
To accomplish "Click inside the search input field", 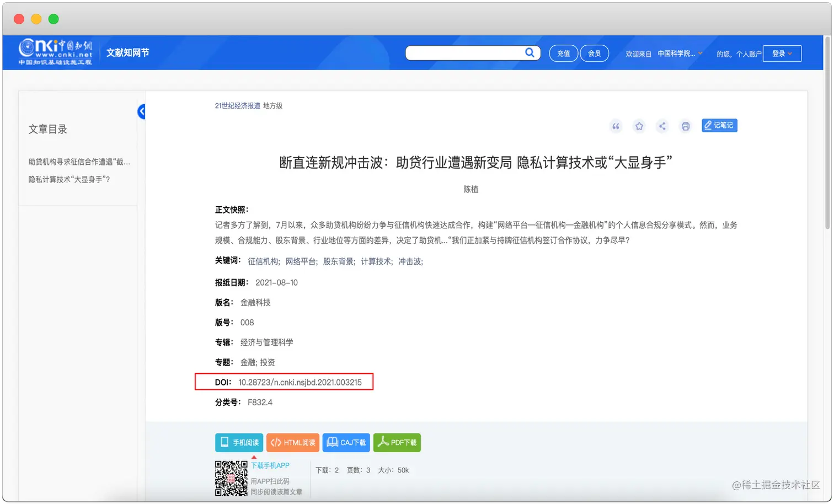I will (x=469, y=52).
